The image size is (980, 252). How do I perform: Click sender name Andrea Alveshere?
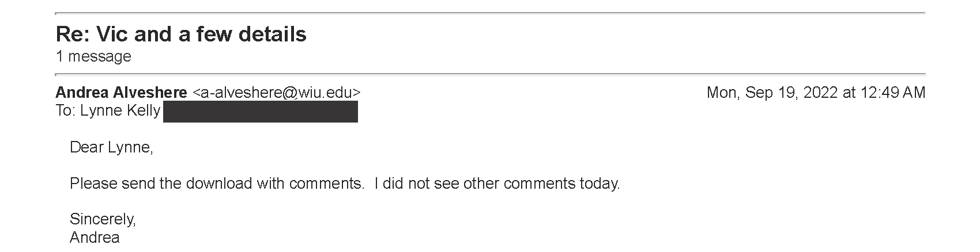(121, 93)
